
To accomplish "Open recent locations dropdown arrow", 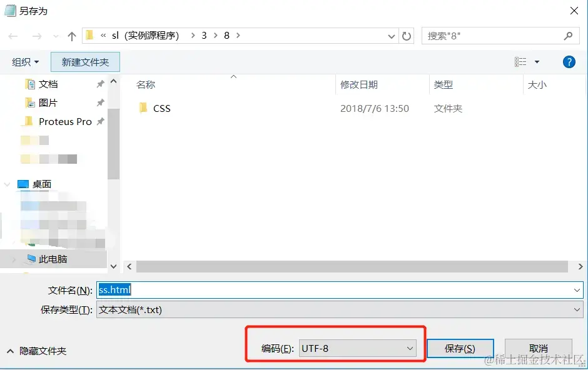I will click(56, 36).
